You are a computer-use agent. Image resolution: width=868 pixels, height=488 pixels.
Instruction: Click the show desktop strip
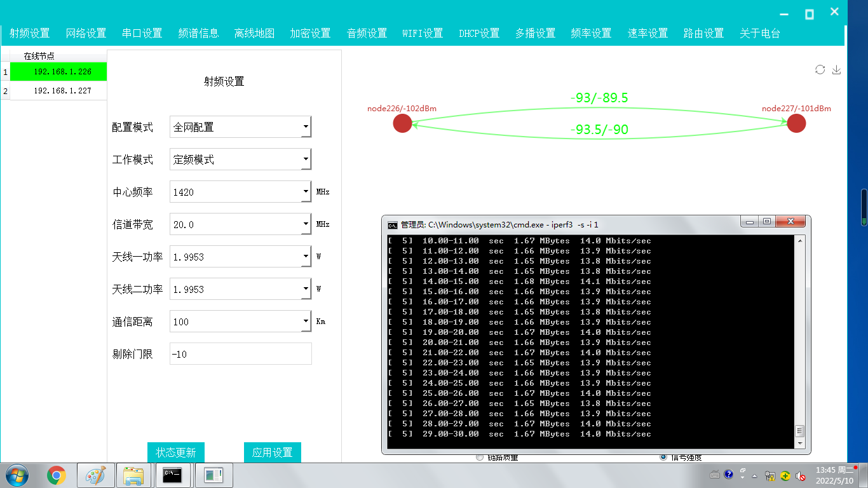click(864, 475)
